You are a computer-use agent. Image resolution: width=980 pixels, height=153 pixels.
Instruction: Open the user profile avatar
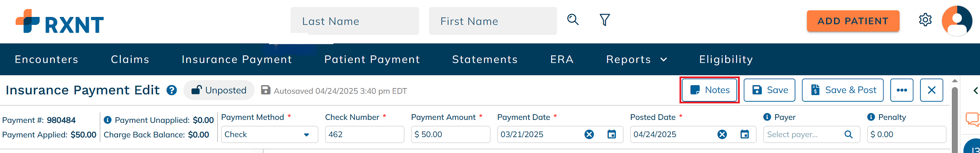pyautogui.click(x=957, y=21)
